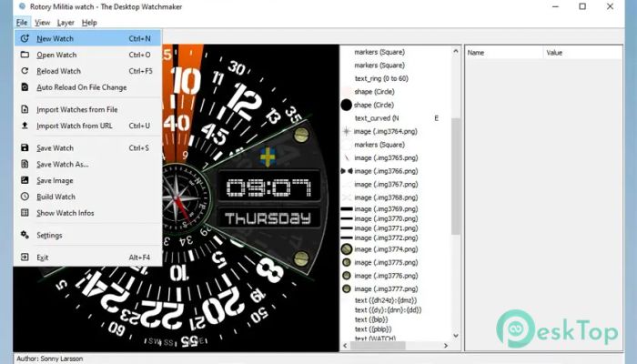
Task: Select Build Watch entry
Action: coord(87,197)
